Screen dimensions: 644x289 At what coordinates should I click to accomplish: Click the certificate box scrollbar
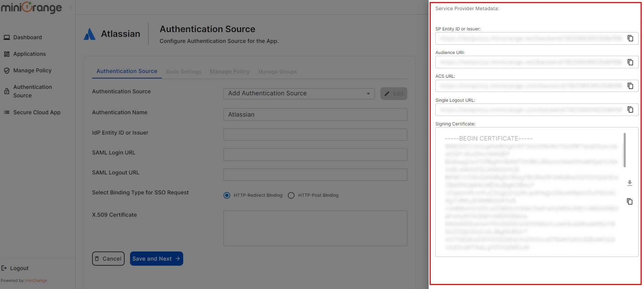(x=624, y=150)
